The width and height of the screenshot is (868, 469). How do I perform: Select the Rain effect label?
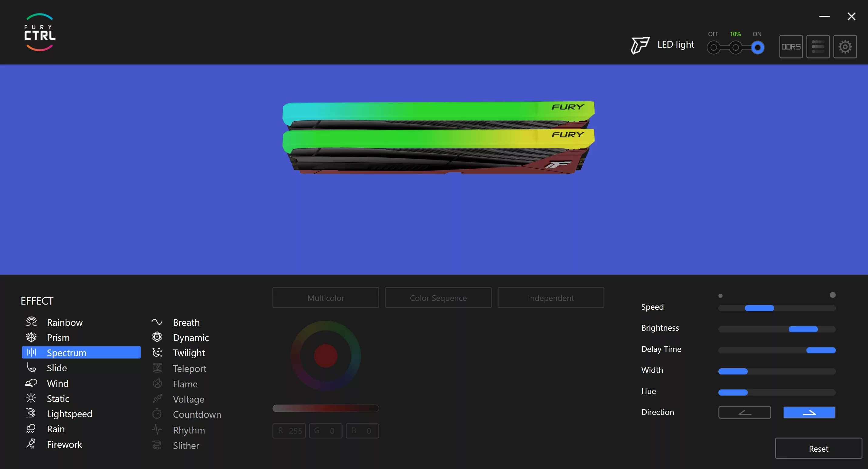(56, 429)
